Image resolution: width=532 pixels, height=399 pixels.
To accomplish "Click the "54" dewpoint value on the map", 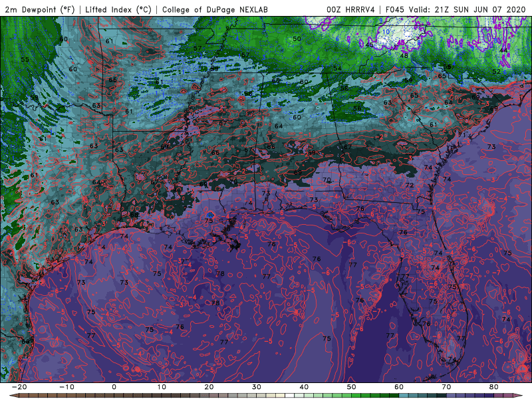I will (x=337, y=68).
